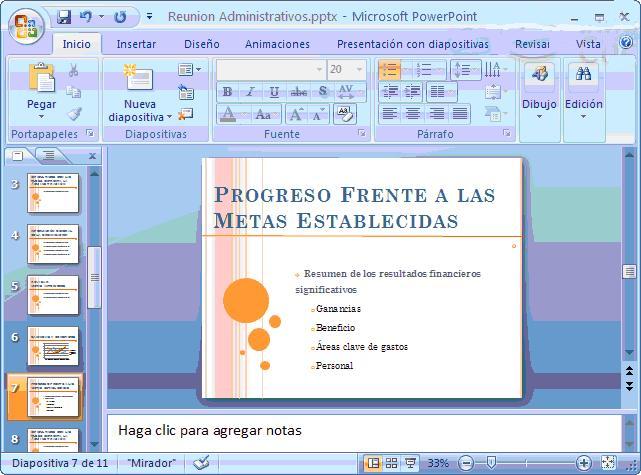
Task: Open the Fuente dialog launcher
Action: (361, 132)
